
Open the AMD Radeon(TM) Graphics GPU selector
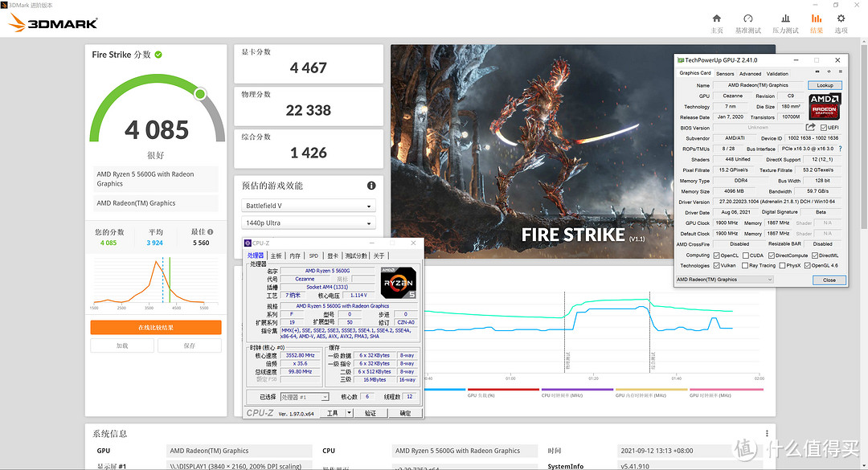click(x=724, y=280)
